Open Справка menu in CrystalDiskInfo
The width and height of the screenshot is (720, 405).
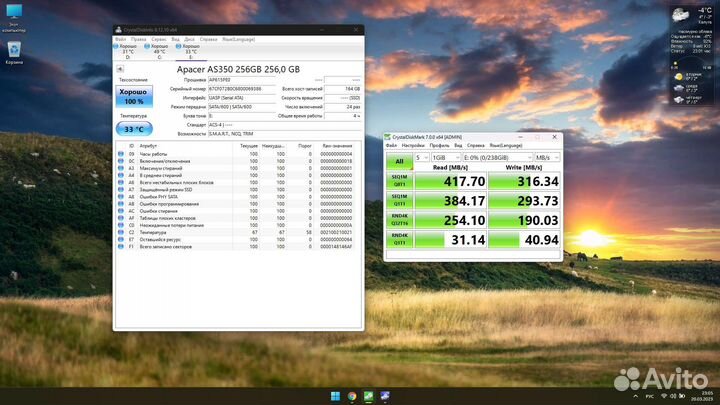(208, 39)
